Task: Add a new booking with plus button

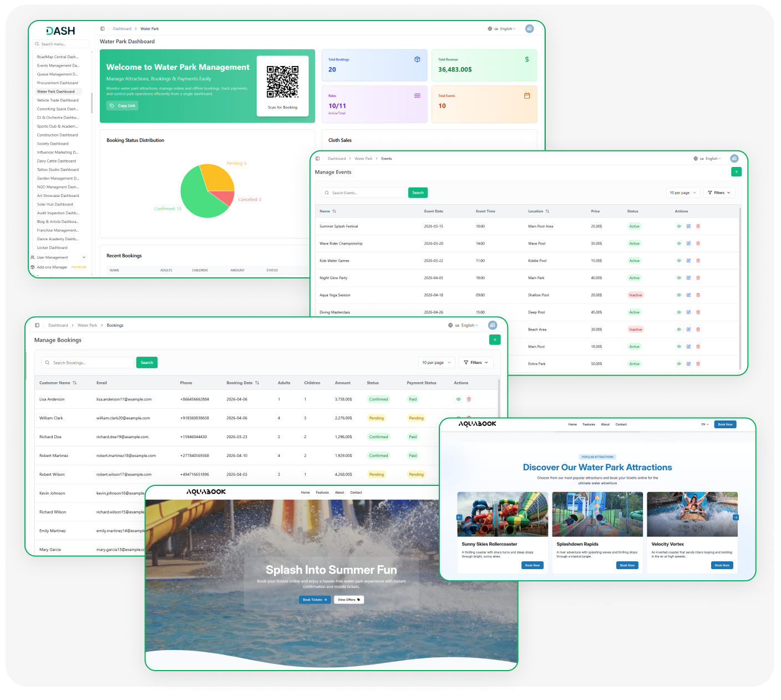Action: point(495,339)
